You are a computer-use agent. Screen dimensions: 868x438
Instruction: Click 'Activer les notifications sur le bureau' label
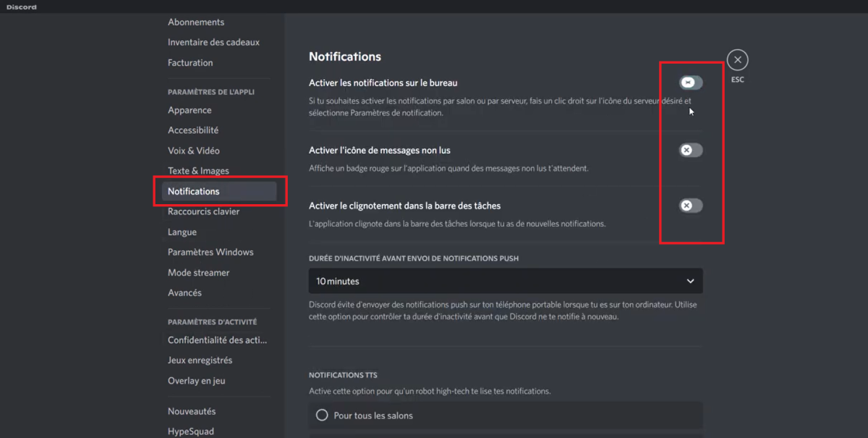click(x=383, y=83)
